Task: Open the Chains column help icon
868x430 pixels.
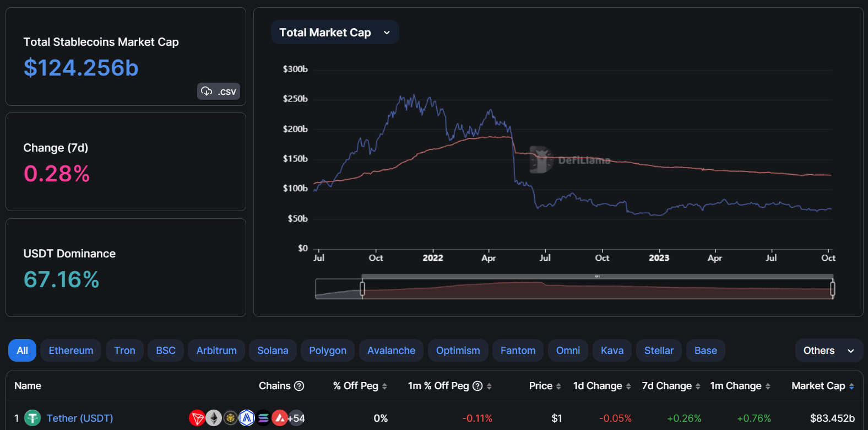Action: [299, 386]
